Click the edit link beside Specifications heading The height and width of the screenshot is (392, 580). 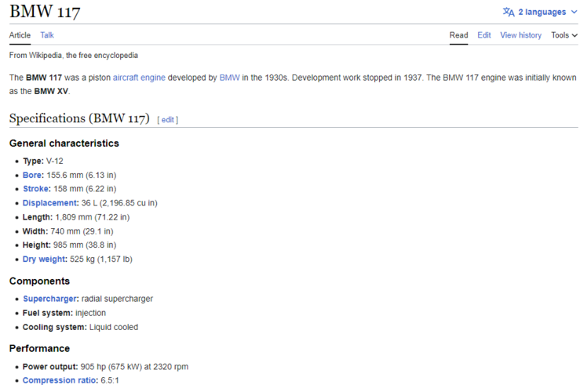click(x=167, y=120)
